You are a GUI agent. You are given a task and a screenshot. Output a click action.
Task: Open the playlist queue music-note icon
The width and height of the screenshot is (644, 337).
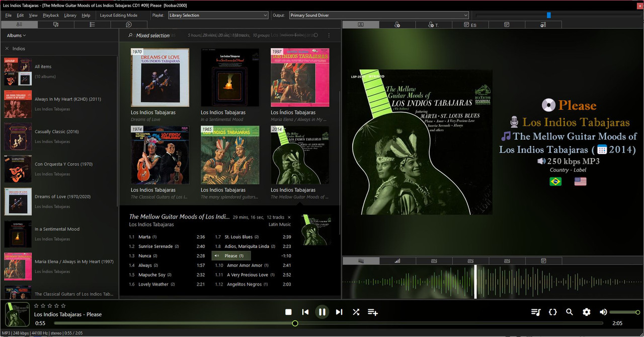[536, 312]
